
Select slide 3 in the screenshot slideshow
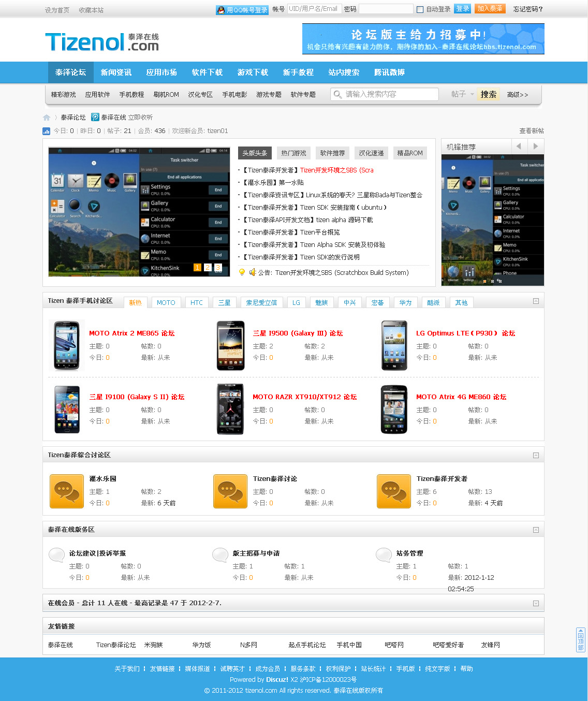(218, 268)
